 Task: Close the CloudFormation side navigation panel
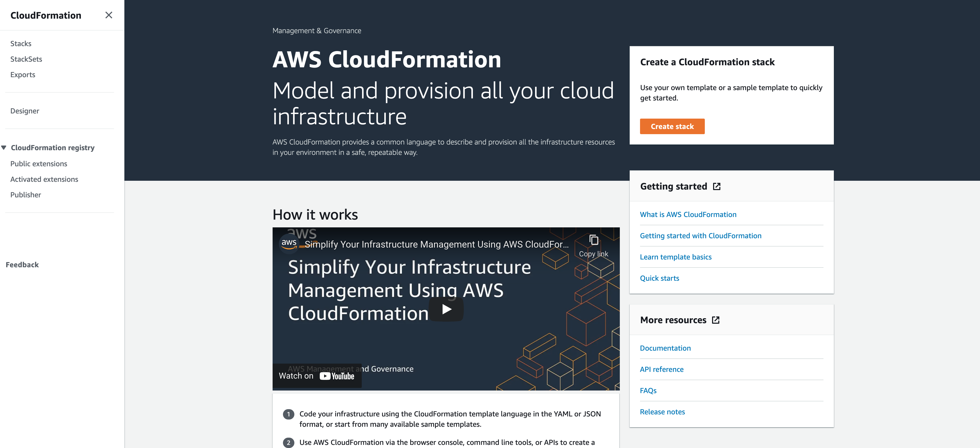(x=108, y=15)
